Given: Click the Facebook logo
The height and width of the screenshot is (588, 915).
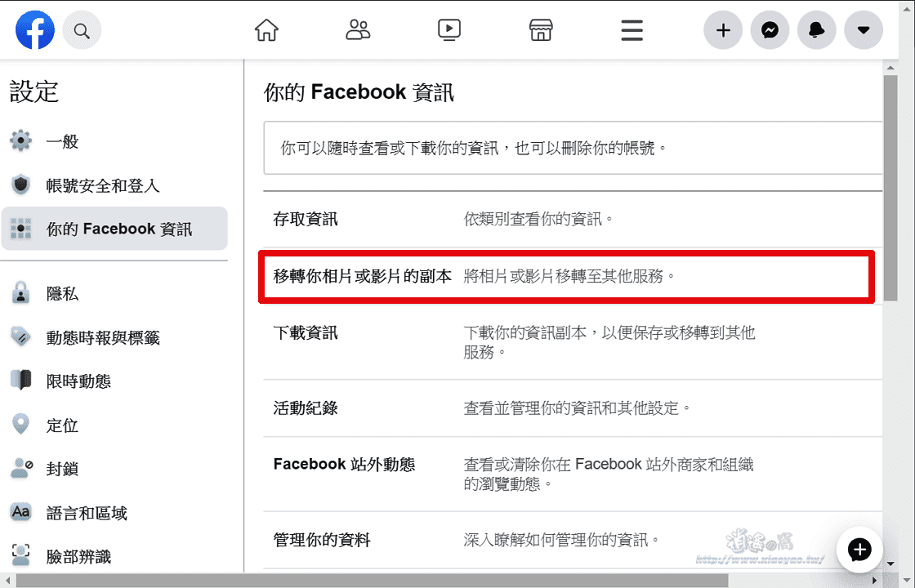Looking at the screenshot, I should coord(35,29).
